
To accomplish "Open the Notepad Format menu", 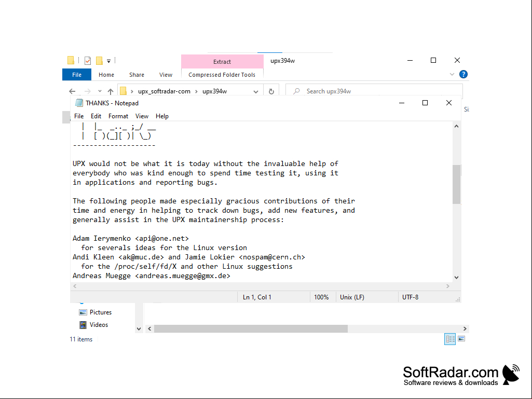I will [x=118, y=116].
